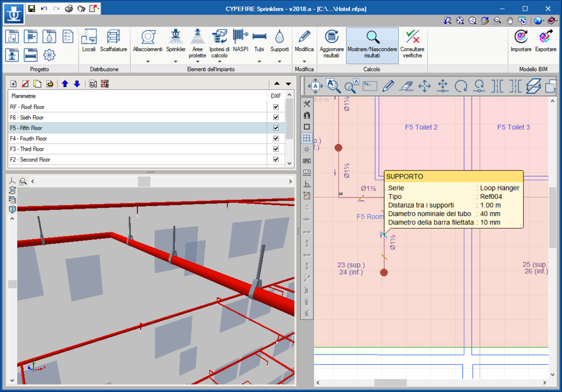Move selected floor up with blue arrow

[x=65, y=84]
